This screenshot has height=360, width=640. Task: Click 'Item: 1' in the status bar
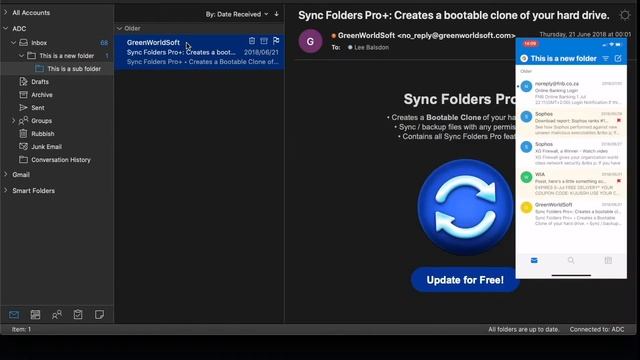pyautogui.click(x=21, y=329)
